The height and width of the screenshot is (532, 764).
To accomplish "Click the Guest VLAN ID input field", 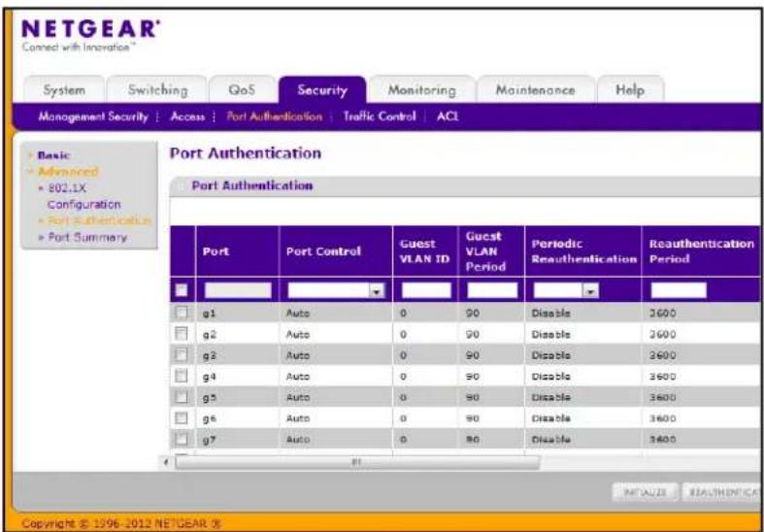I will click(x=426, y=290).
